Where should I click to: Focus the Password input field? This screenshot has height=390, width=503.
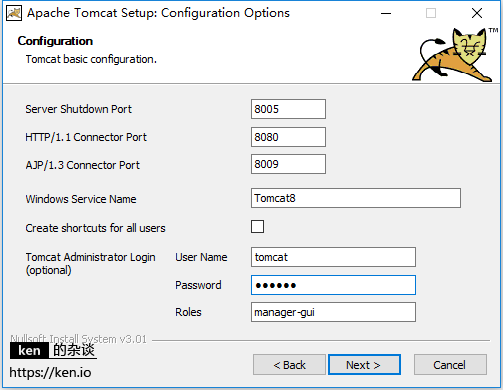click(333, 285)
